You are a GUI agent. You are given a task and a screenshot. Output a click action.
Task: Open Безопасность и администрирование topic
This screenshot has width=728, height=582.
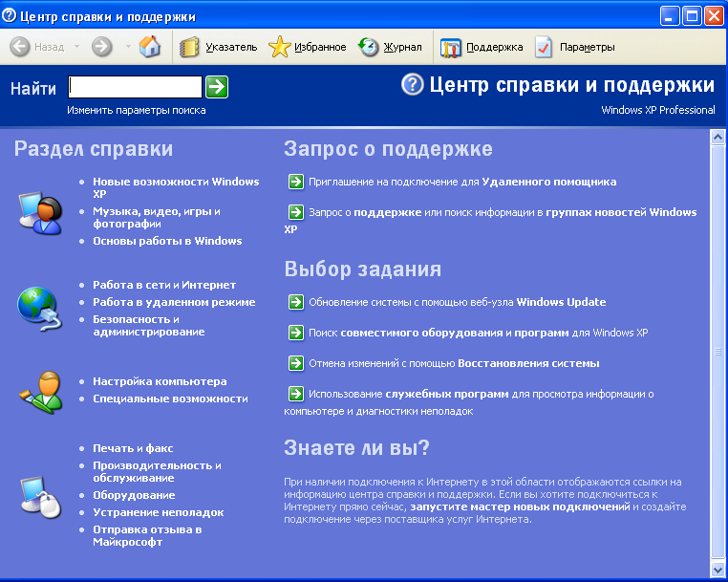point(149,326)
